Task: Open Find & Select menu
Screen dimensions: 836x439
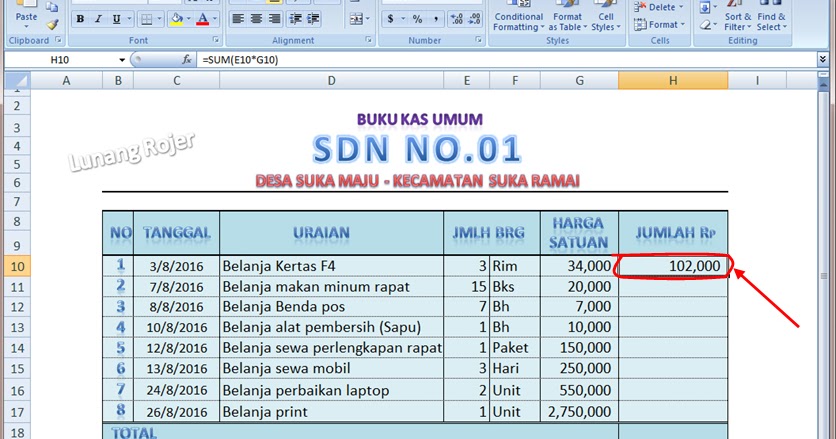Action: 771,17
